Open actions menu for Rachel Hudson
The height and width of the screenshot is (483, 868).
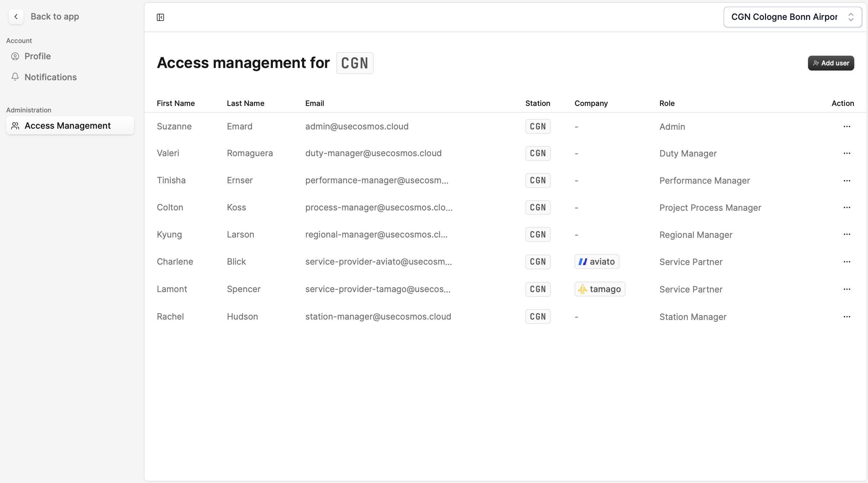847,317
